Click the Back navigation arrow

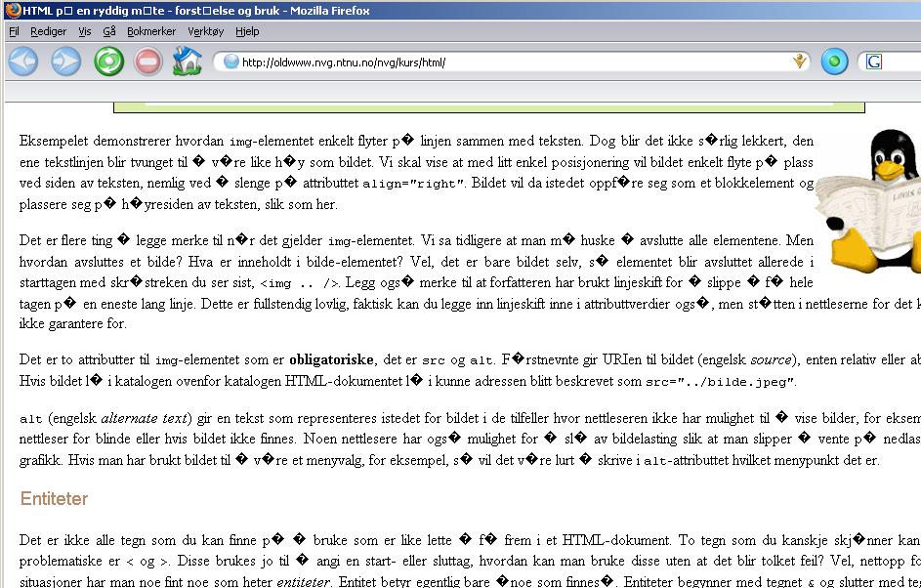tap(23, 62)
